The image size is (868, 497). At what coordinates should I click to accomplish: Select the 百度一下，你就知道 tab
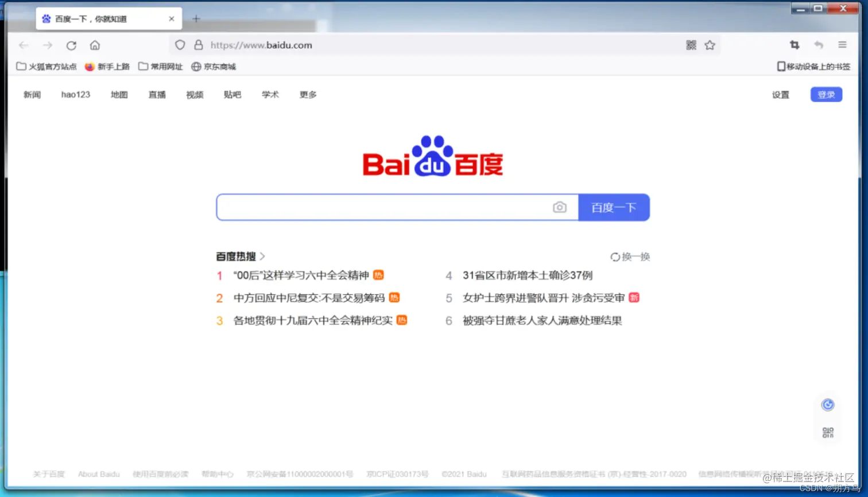pyautogui.click(x=109, y=19)
